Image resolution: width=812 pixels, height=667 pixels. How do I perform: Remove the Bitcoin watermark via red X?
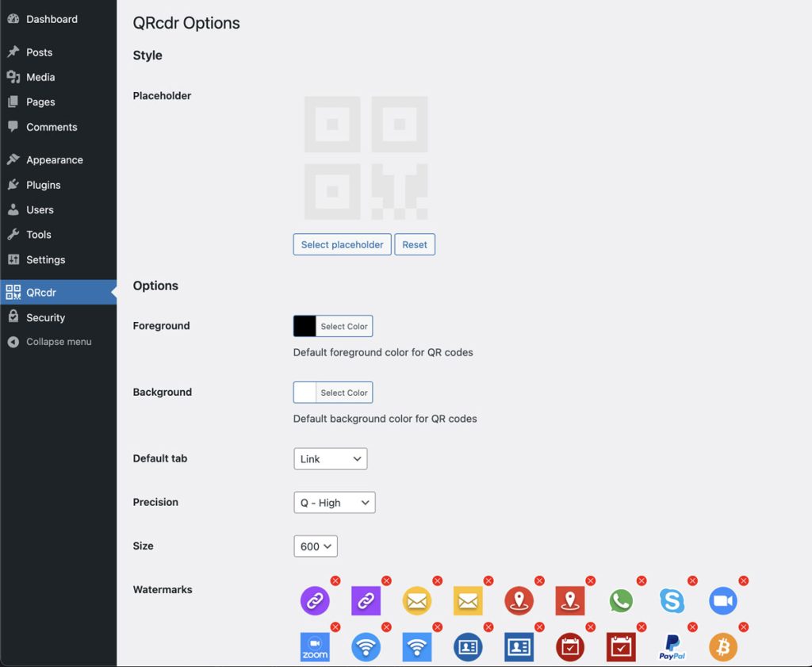[x=743, y=627]
